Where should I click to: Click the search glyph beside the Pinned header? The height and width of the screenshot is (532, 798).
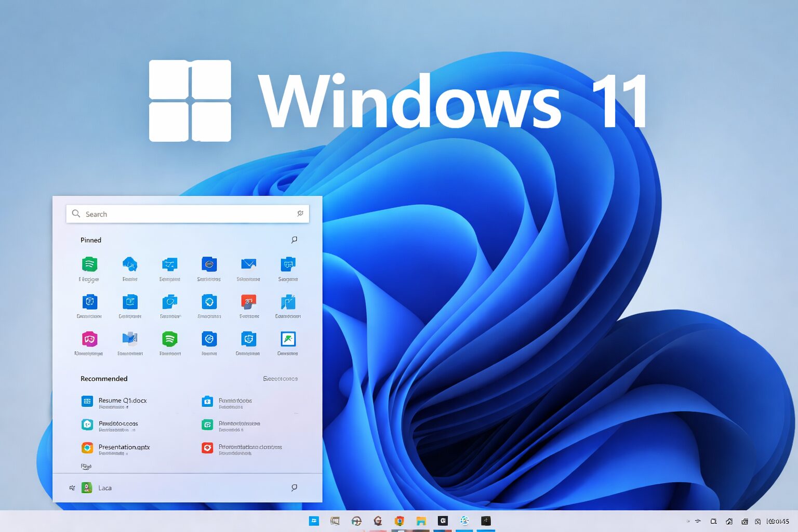coord(294,240)
